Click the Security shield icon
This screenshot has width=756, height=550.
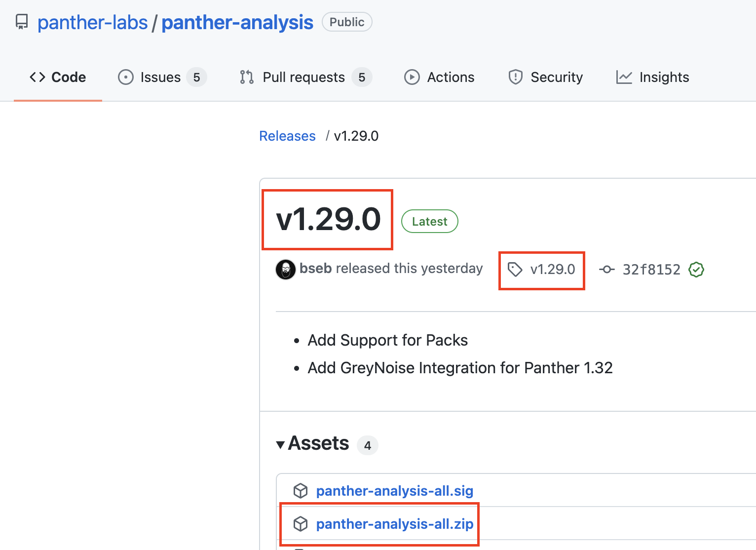[515, 77]
